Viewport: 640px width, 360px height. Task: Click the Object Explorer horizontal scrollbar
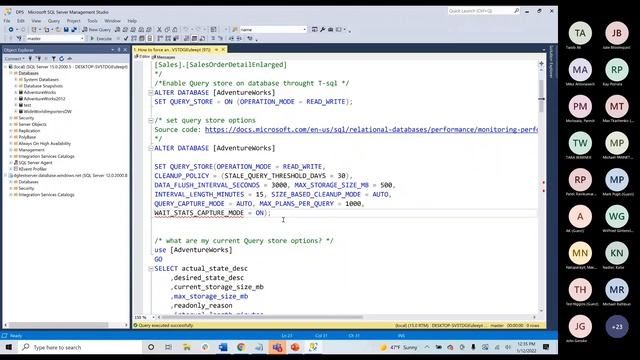tap(58, 325)
